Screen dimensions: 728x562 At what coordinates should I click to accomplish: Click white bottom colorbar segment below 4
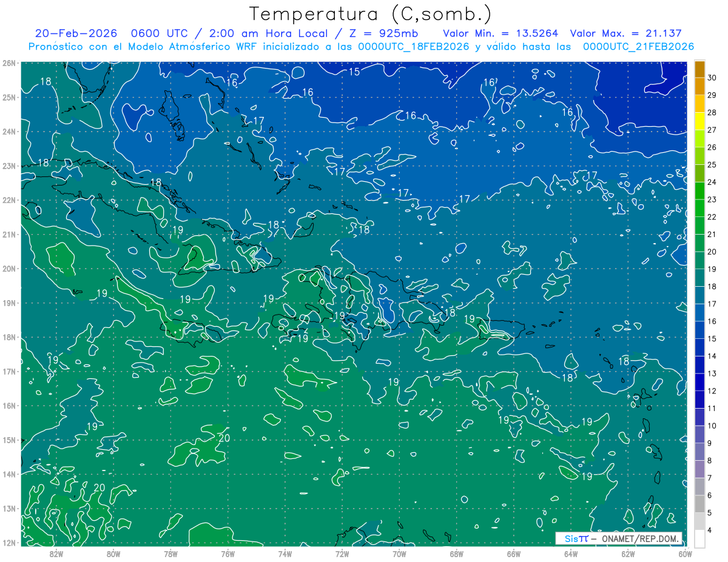tap(699, 539)
